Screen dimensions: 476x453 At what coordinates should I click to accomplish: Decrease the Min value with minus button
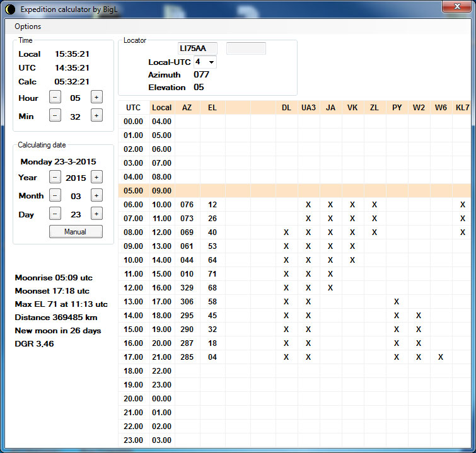[55, 115]
